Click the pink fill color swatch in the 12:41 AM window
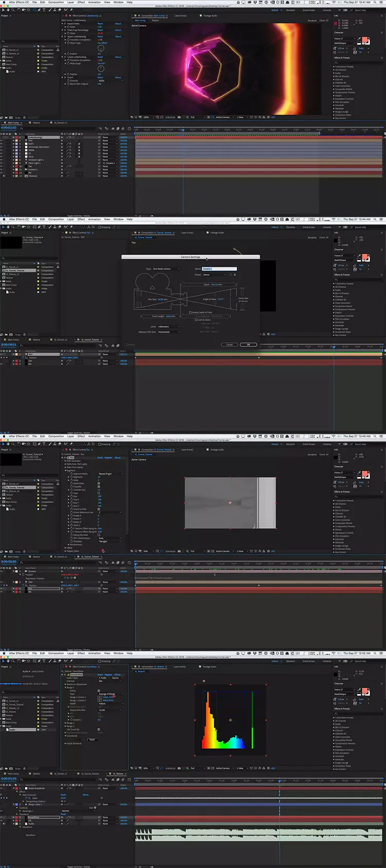The image size is (386, 868). click(x=365, y=41)
